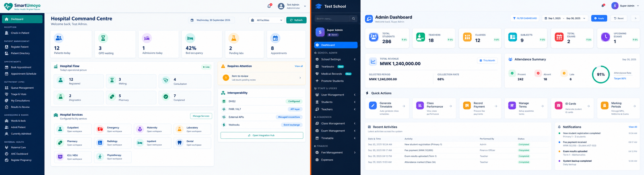Viewport: 644px width, 175px height.
Task: Click the Manage Terms graduation cap icon
Action: point(512,106)
